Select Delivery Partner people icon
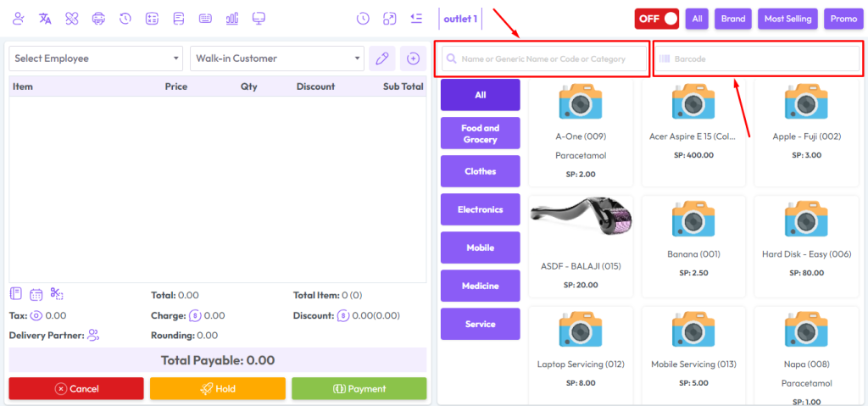This screenshot has width=868, height=406. click(93, 335)
